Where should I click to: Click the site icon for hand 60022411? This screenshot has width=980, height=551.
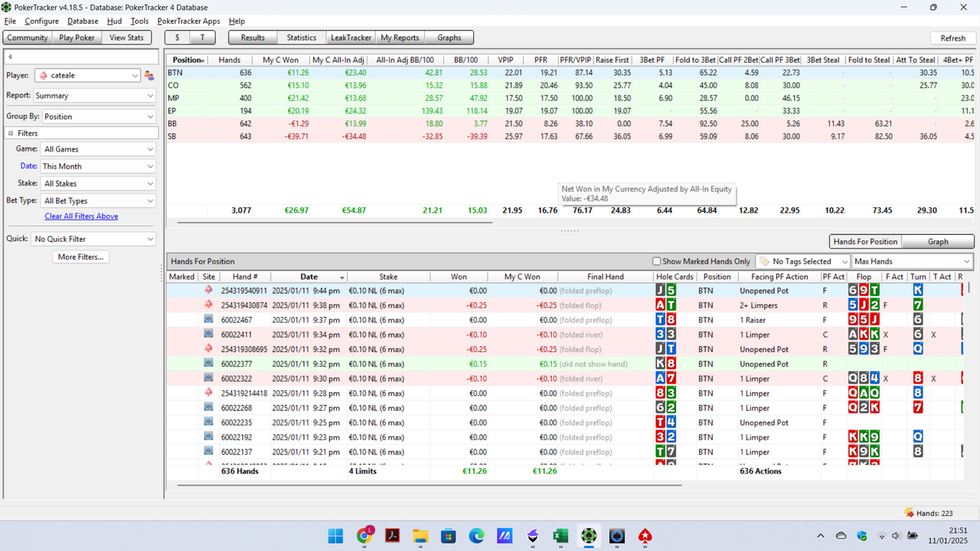209,334
